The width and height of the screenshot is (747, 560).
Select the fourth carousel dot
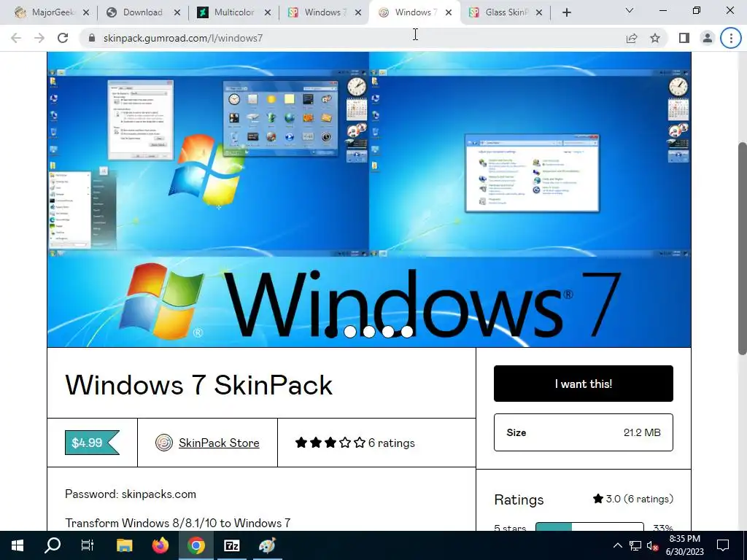tap(388, 332)
